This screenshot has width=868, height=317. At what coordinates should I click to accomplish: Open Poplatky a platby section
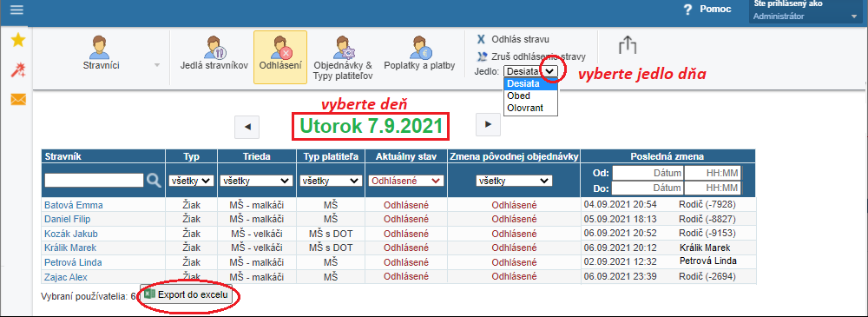coord(419,55)
